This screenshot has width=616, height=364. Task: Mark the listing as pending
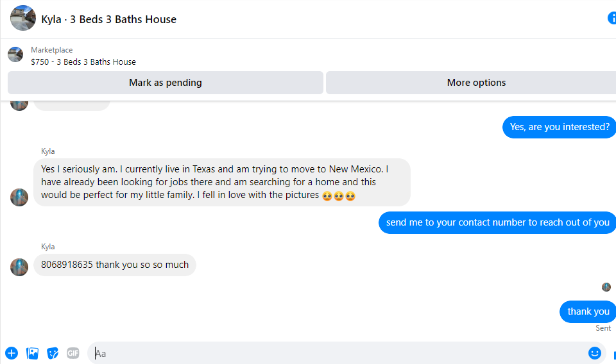pos(166,83)
